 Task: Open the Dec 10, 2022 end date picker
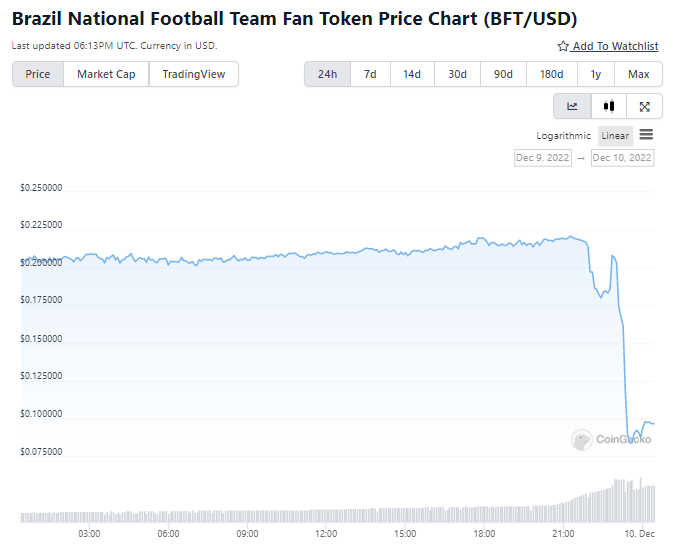(622, 158)
